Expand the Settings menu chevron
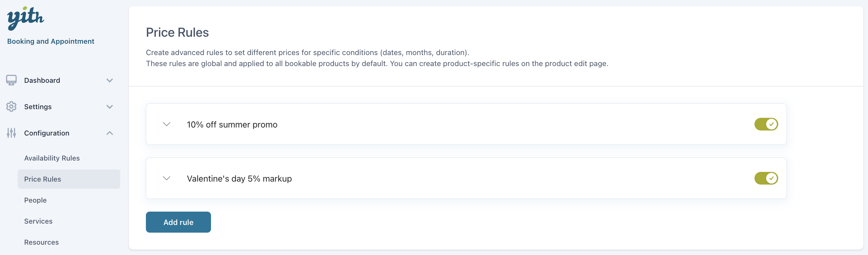The height and width of the screenshot is (255, 868). coord(110,107)
